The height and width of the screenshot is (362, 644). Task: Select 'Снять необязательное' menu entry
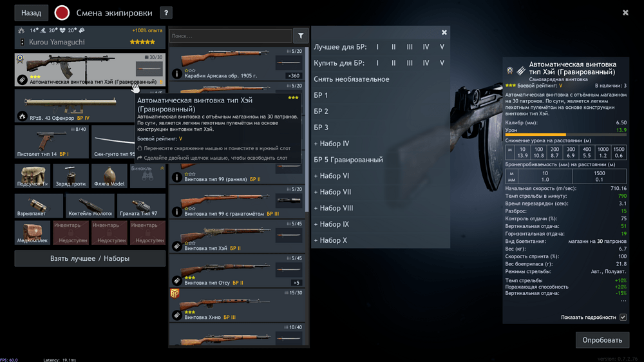click(352, 79)
